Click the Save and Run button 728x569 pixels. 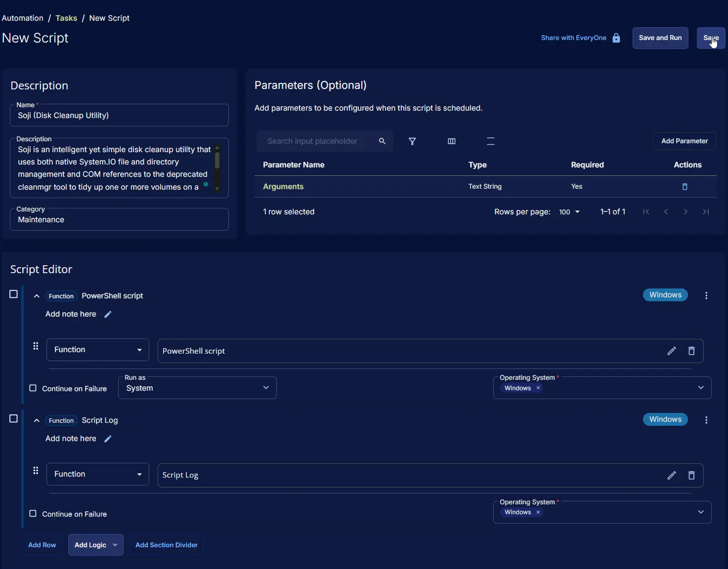tap(660, 38)
